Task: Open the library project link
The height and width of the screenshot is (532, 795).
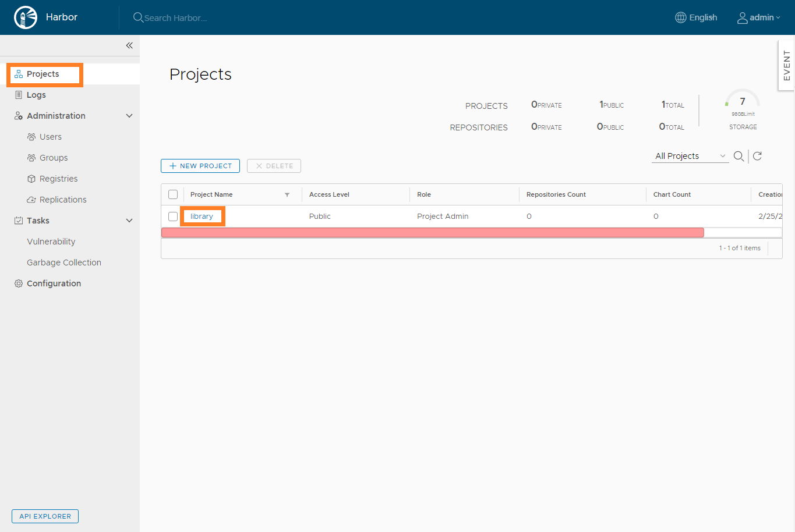Action: (202, 217)
